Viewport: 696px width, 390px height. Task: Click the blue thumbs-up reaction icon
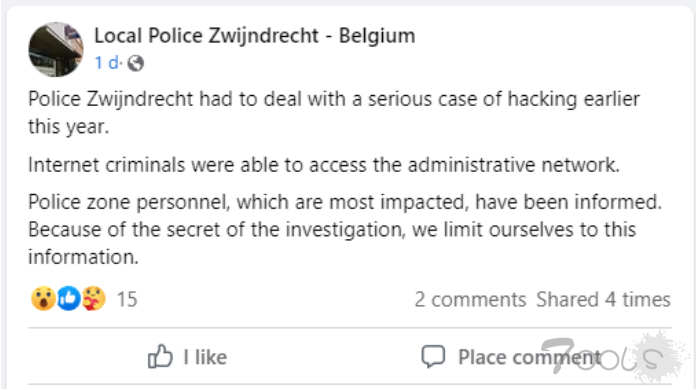click(x=69, y=298)
